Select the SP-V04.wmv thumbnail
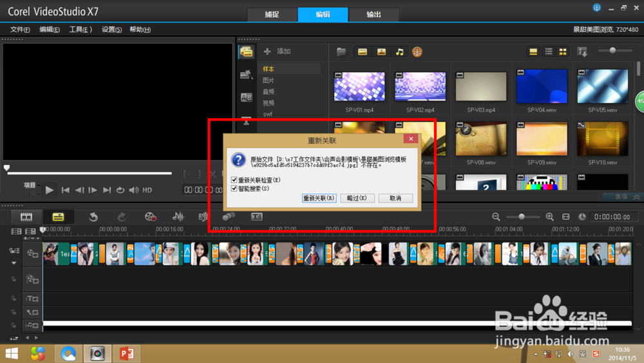The width and height of the screenshot is (644, 363). [x=542, y=86]
